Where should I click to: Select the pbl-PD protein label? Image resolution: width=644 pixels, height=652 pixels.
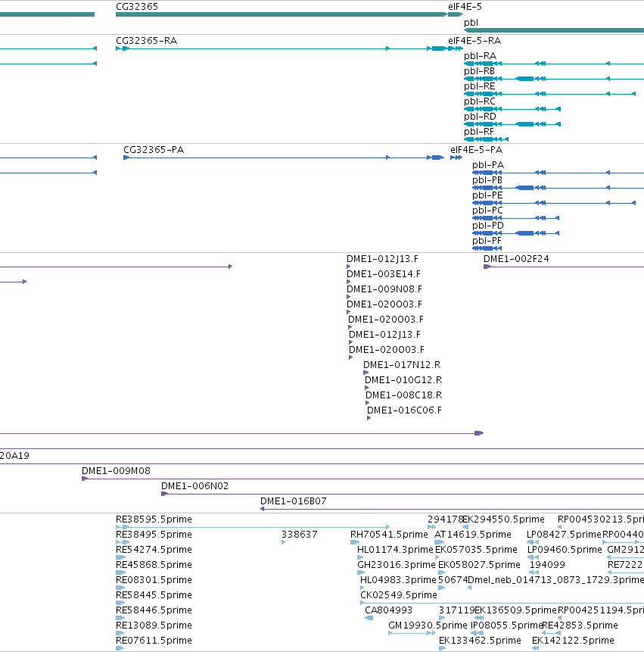(488, 226)
